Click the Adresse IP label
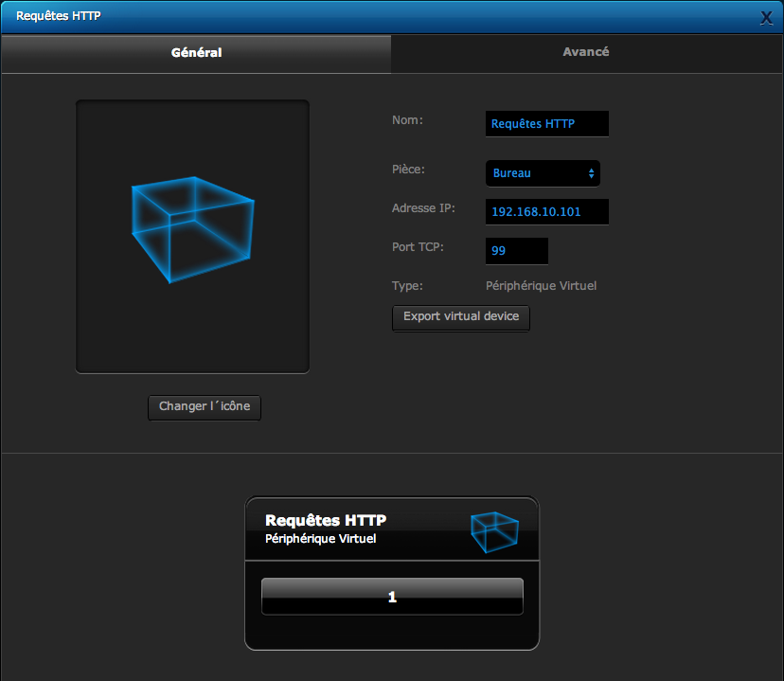The height and width of the screenshot is (681, 784). (x=423, y=208)
